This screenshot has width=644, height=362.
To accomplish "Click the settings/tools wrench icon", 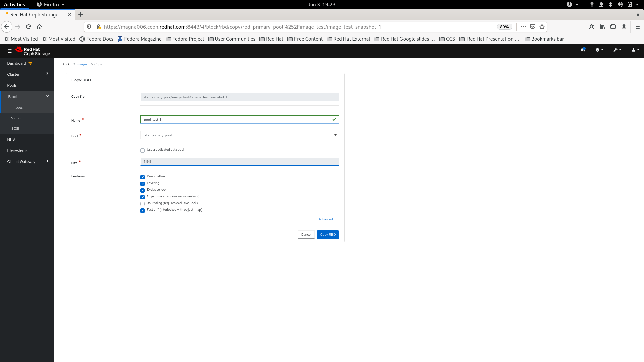I will point(616,50).
